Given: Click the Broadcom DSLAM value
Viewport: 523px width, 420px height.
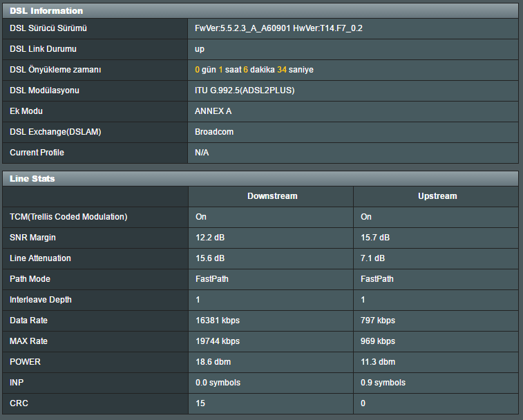Looking at the screenshot, I should 214,132.
